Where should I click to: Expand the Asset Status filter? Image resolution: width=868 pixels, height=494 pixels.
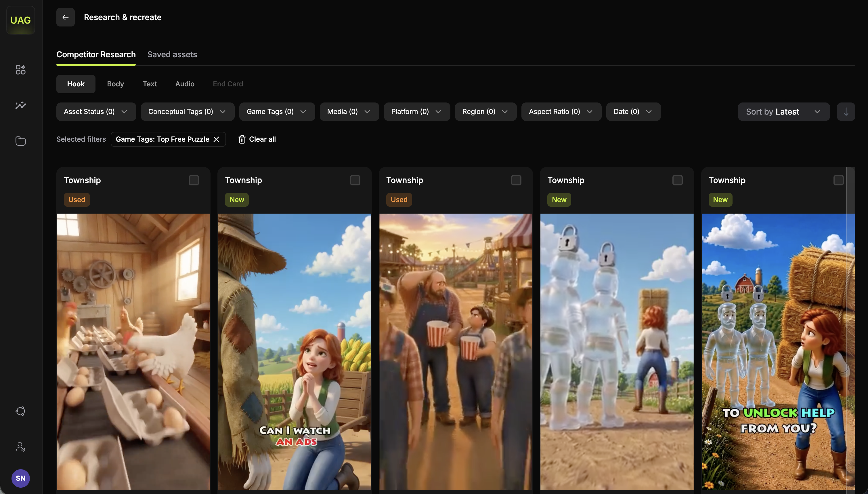[x=96, y=112]
